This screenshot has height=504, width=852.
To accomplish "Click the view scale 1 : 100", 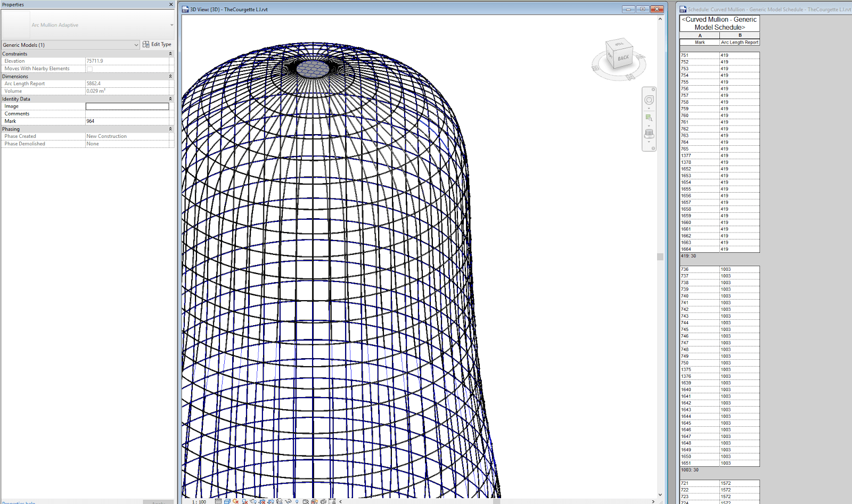I will [199, 501].
